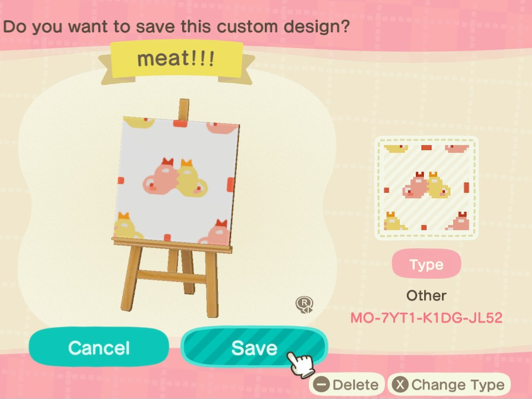Click the yellow meat on canvas center
This screenshot has width=532, height=399.
pos(190,179)
